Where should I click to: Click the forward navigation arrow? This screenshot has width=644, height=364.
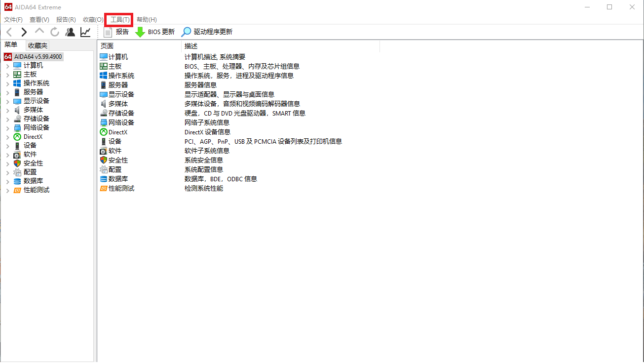coord(24,32)
